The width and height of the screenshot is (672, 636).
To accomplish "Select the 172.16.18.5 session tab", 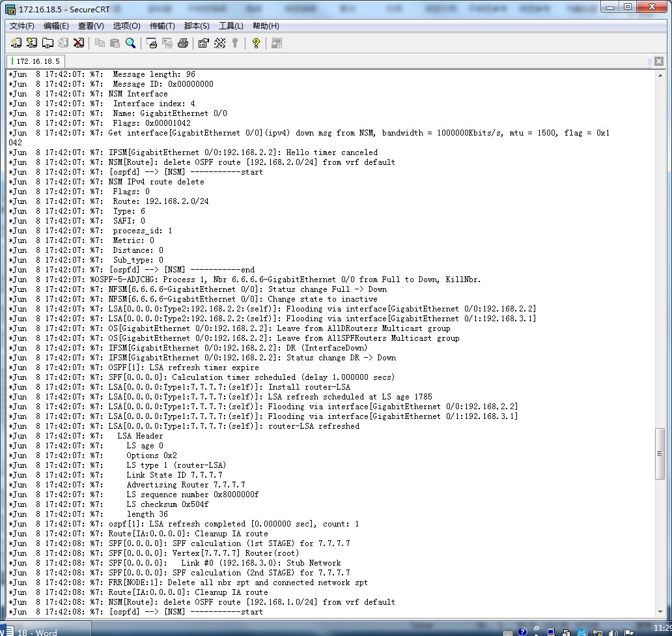I will tap(37, 61).
